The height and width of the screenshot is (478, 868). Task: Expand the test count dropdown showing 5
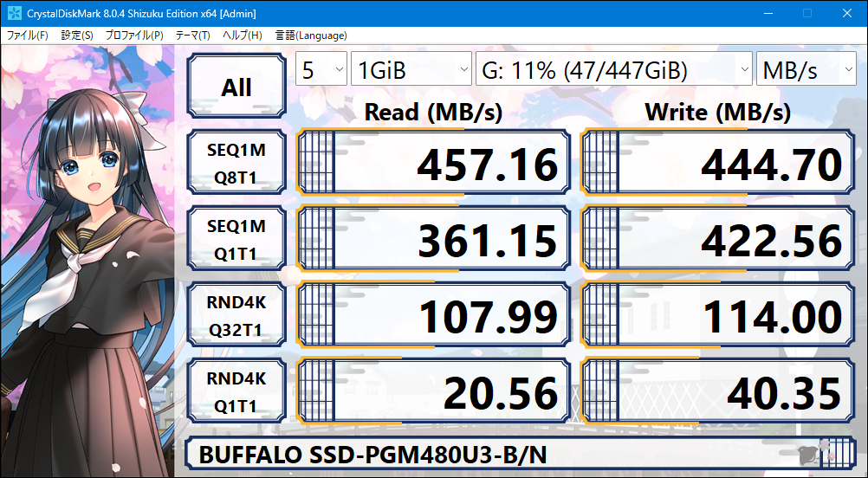321,69
